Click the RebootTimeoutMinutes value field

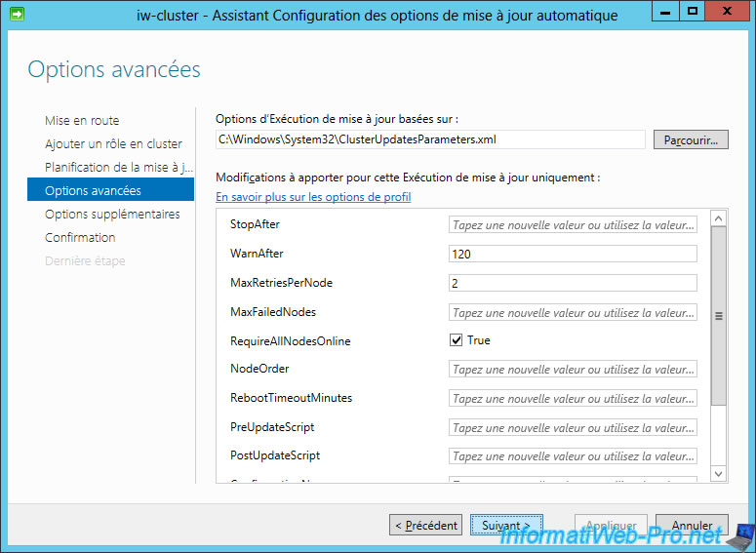[x=573, y=399]
